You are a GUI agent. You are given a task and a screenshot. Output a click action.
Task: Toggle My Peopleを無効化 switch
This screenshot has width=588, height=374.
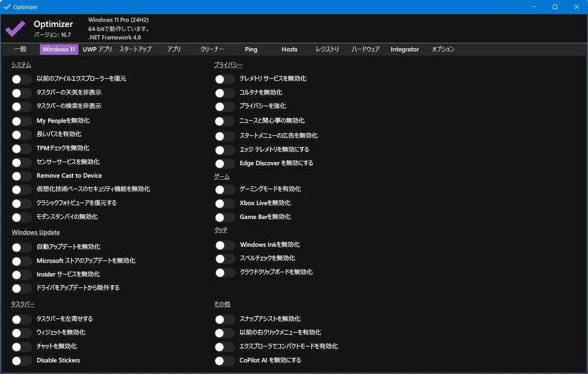point(22,121)
